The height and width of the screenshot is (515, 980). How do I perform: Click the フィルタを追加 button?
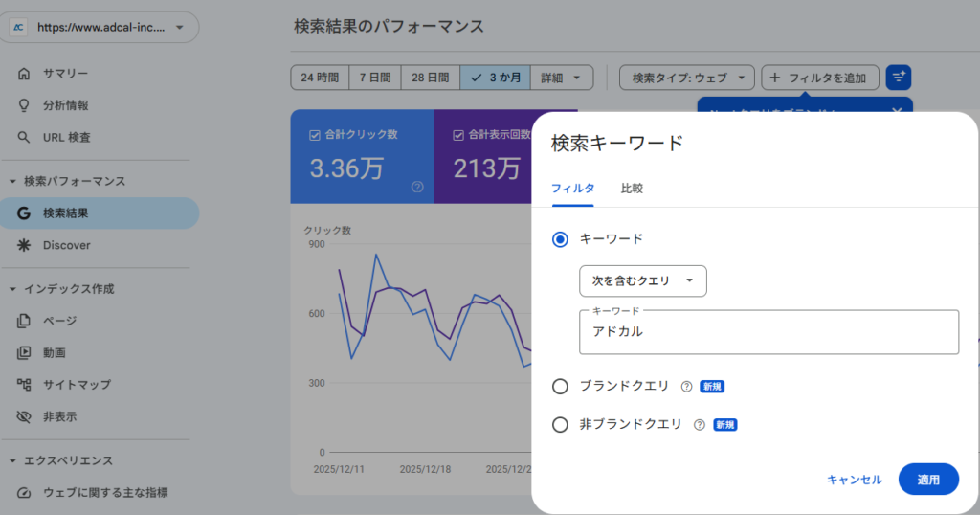coord(820,78)
